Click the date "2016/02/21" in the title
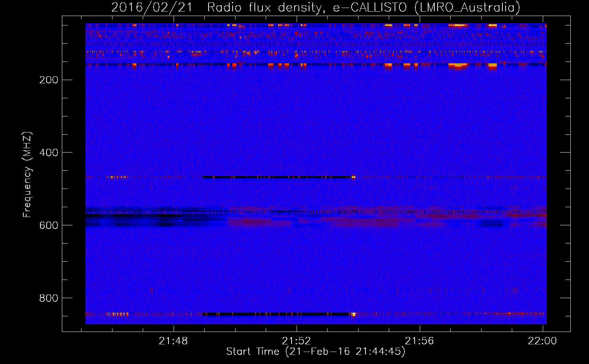 click(152, 7)
